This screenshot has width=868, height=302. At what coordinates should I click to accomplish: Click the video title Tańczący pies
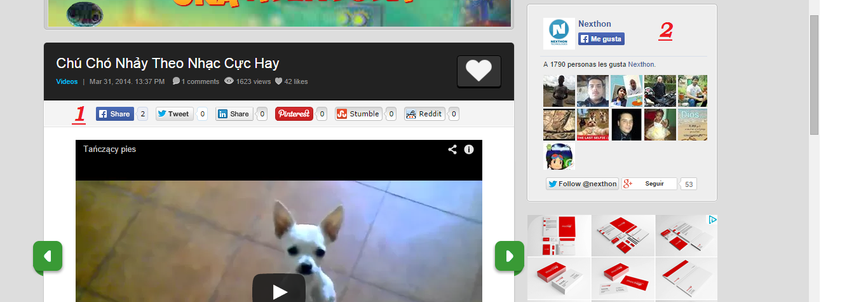109,149
